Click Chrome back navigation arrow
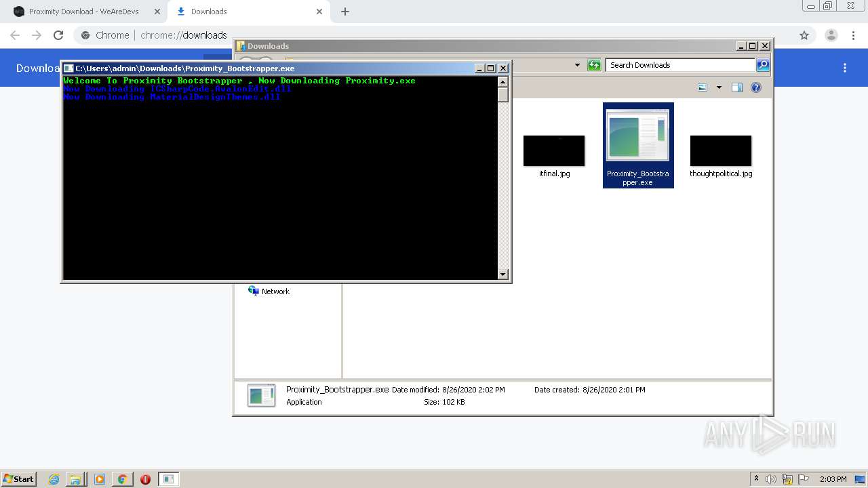This screenshot has width=868, height=488. coord(15,35)
